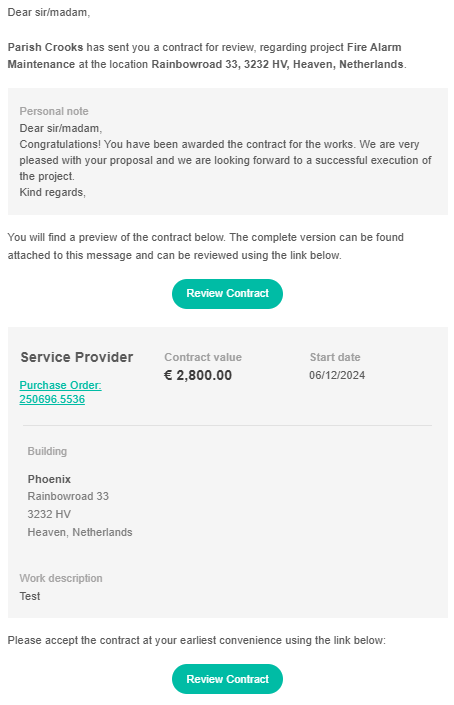Image resolution: width=454 pixels, height=705 pixels.
Task: Click the Review Contract button under the acceptance request
Action: 227,679
